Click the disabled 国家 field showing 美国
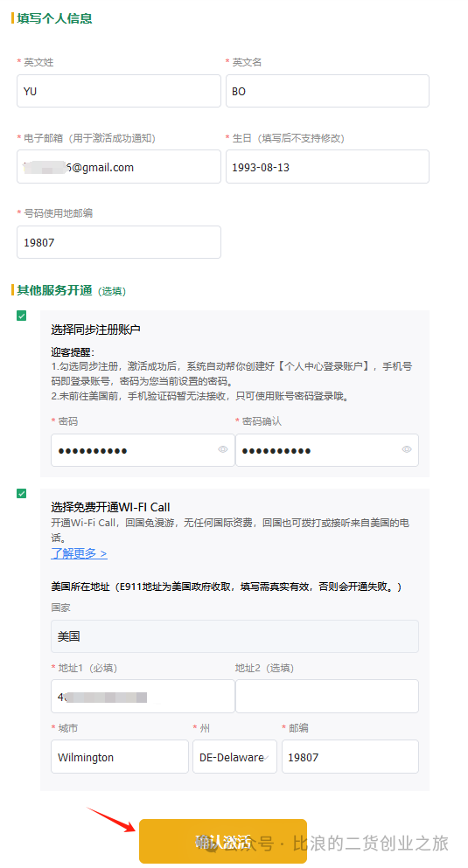Screen dimensions: 468x868 (234, 636)
